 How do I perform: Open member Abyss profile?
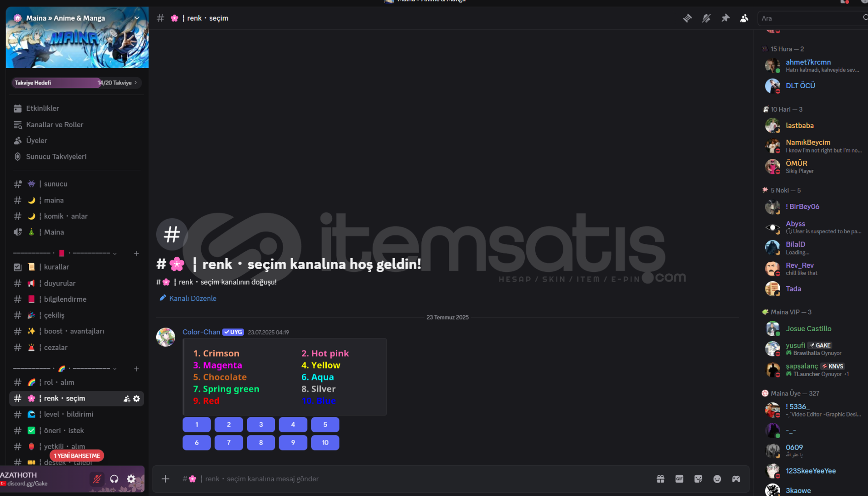point(813,227)
